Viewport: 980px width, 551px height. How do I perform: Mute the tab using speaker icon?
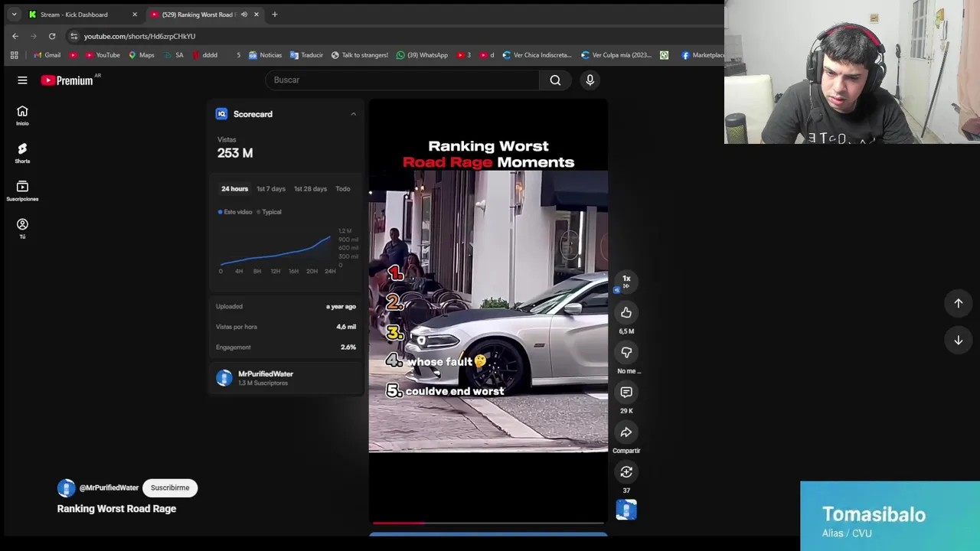(244, 15)
